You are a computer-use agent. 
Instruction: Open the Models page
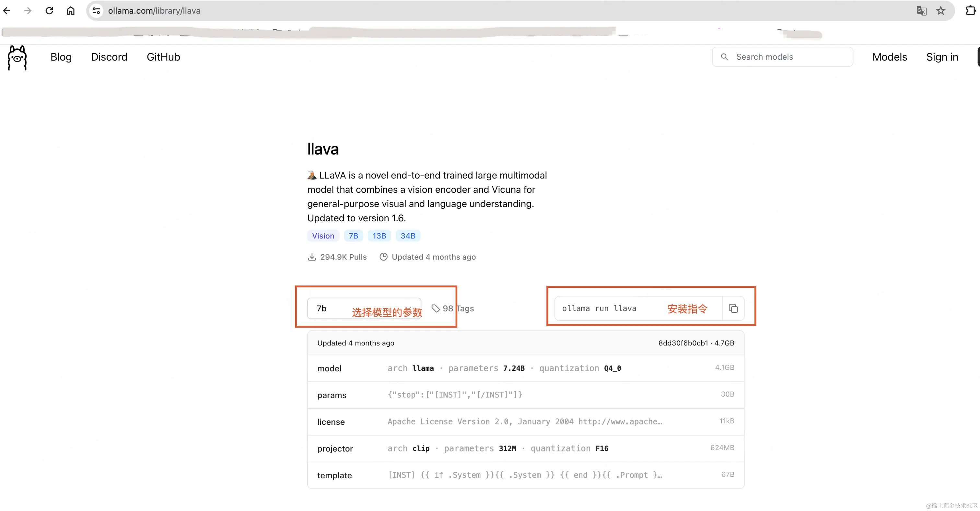point(890,57)
